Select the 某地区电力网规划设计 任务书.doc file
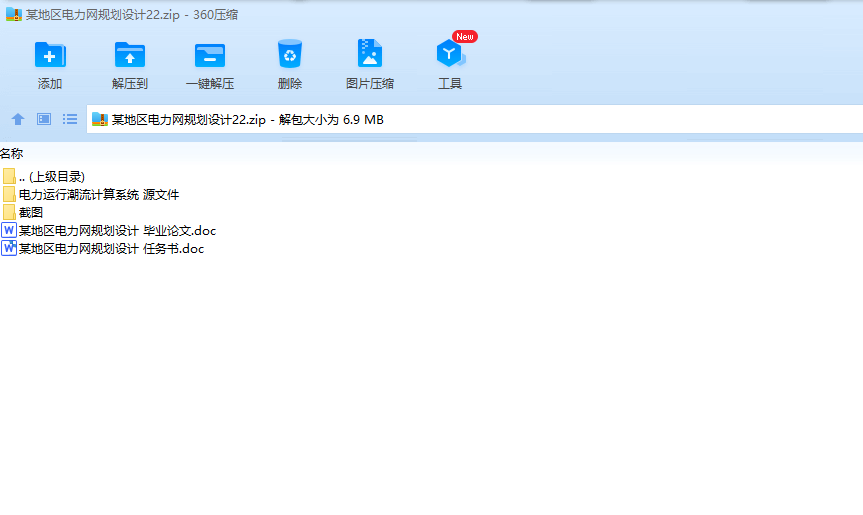 [102, 249]
